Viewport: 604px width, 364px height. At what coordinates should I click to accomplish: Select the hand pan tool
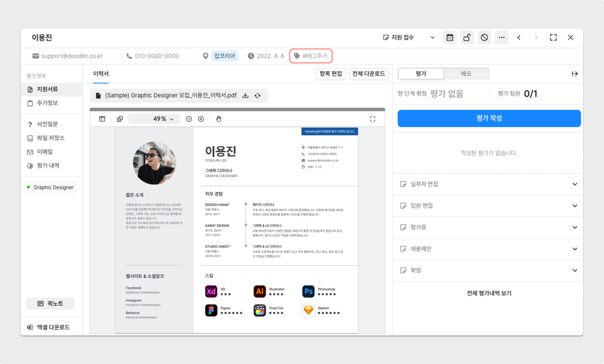[x=219, y=119]
